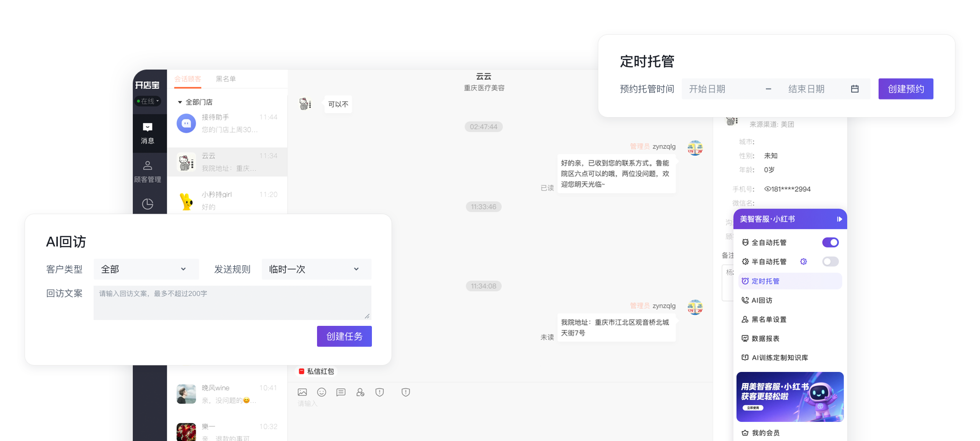
Task: Open the pie chart statistics sidebar icon
Action: point(147,204)
